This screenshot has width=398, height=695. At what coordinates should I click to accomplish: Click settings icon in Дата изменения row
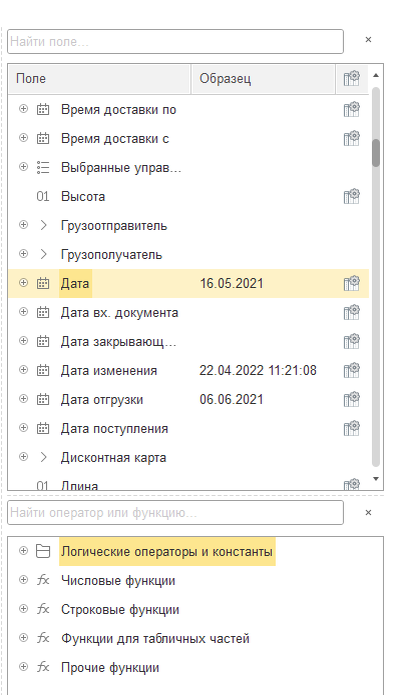351,370
